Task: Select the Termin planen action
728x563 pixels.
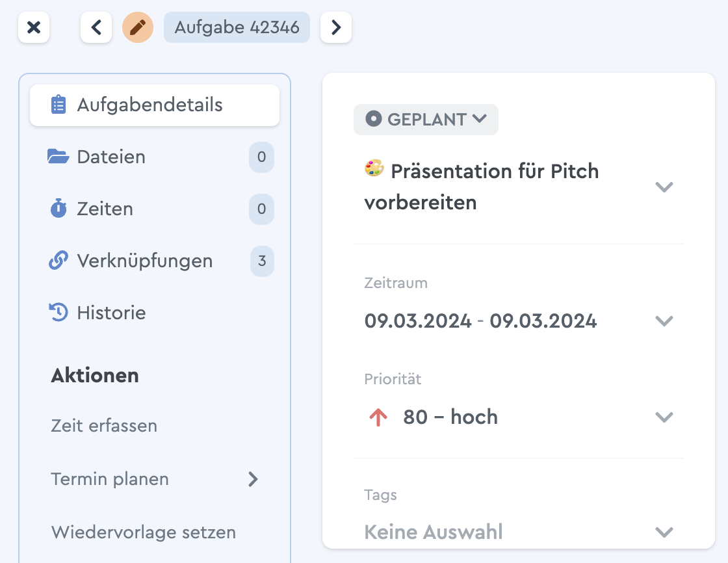Action: click(110, 479)
